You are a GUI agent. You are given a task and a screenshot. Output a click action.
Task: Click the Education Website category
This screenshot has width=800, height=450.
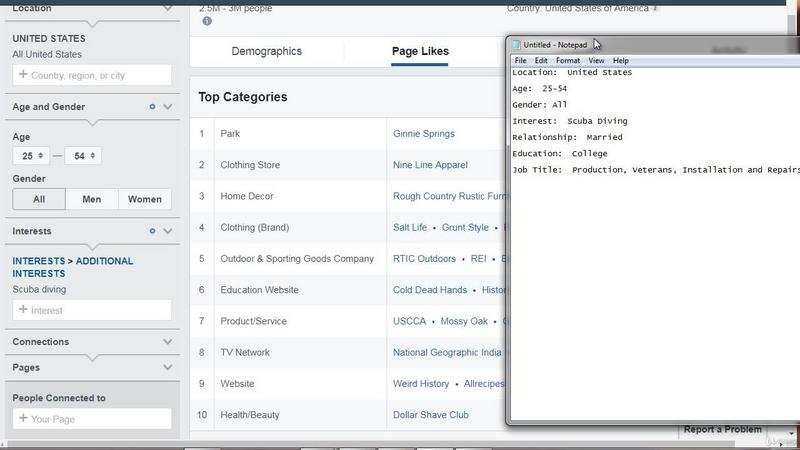point(259,290)
